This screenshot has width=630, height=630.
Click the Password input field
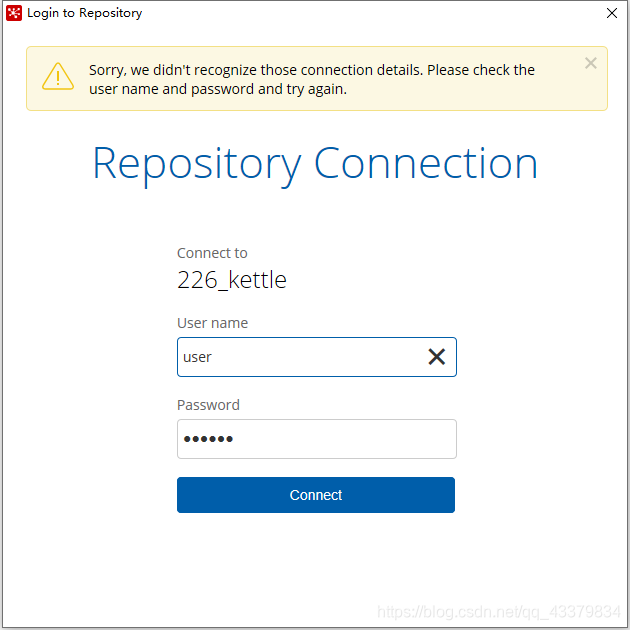[x=317, y=439]
